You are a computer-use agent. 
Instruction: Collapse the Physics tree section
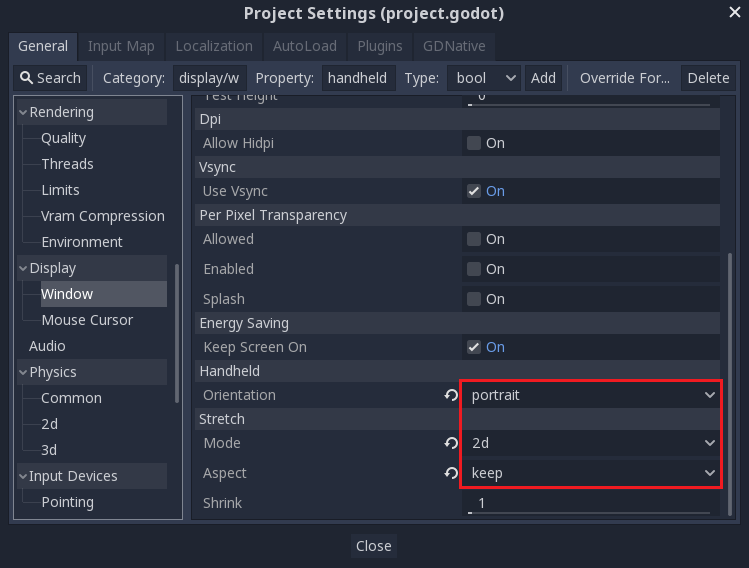[22, 373]
